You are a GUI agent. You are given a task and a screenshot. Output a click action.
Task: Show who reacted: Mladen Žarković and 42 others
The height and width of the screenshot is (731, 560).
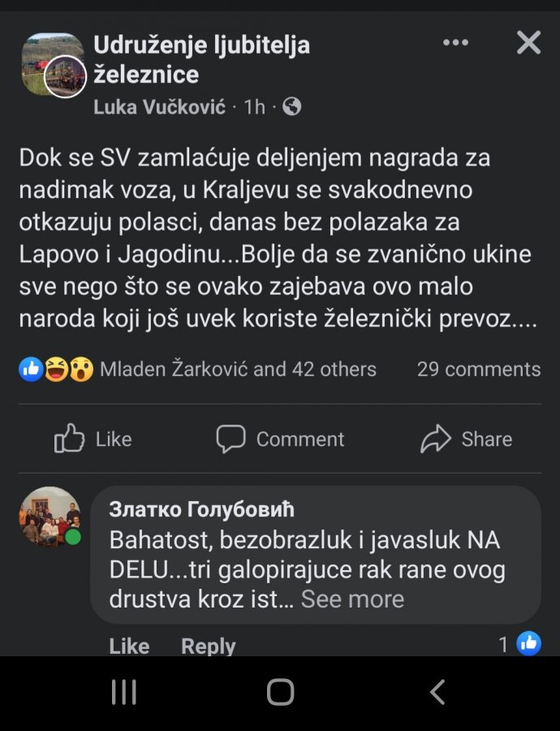[x=238, y=370]
